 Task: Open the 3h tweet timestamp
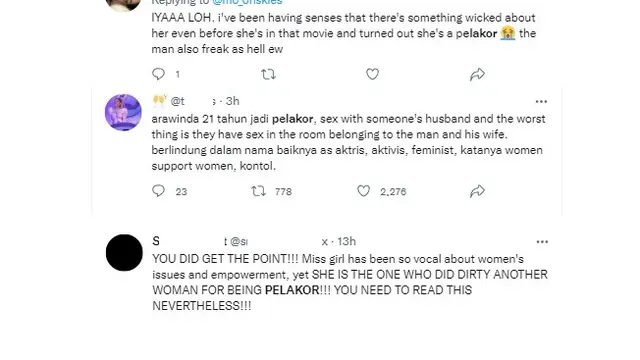coord(233,101)
